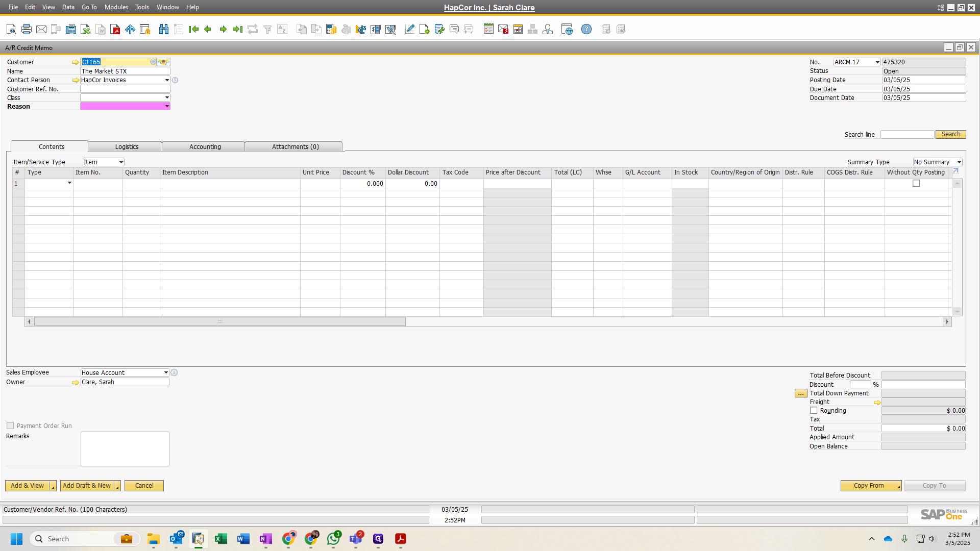Click the Export to PDF icon

coord(116,29)
